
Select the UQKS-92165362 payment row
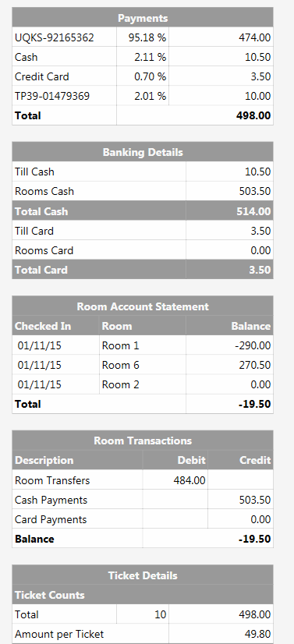143,37
